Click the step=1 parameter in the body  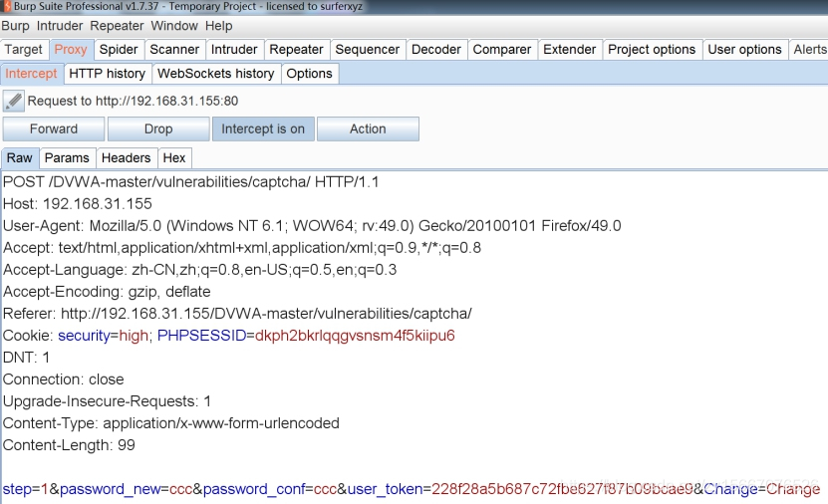click(25, 489)
